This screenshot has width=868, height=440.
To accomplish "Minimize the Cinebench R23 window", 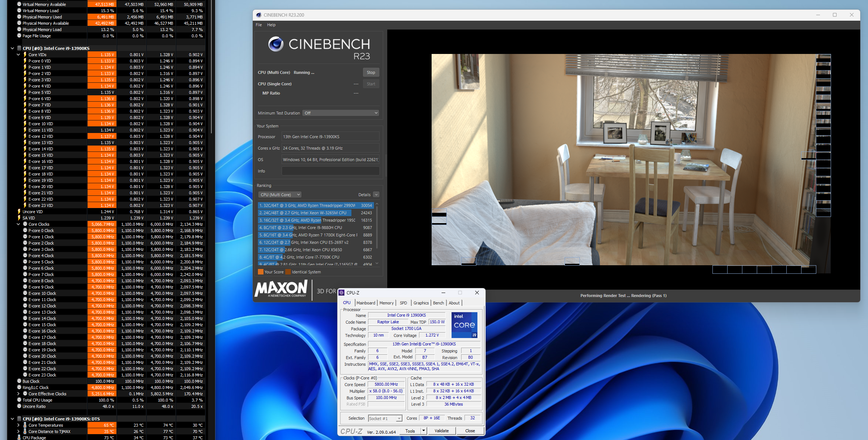I will (818, 15).
